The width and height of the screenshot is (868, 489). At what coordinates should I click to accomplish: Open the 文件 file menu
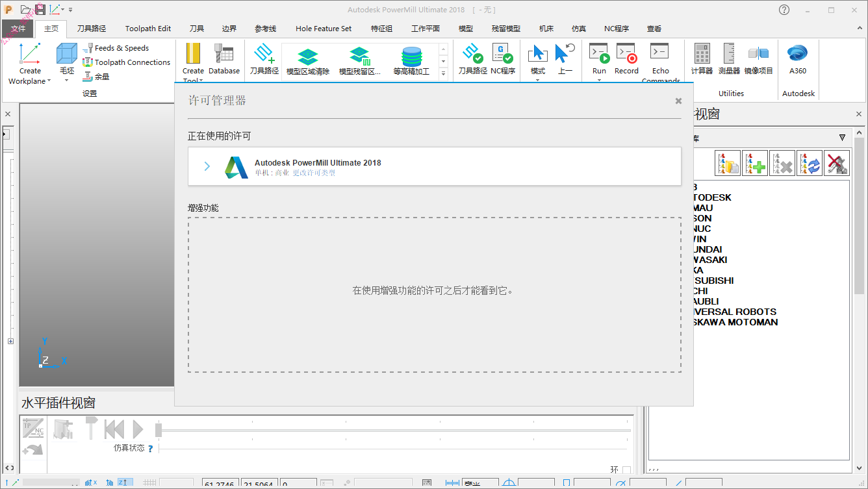(x=18, y=29)
